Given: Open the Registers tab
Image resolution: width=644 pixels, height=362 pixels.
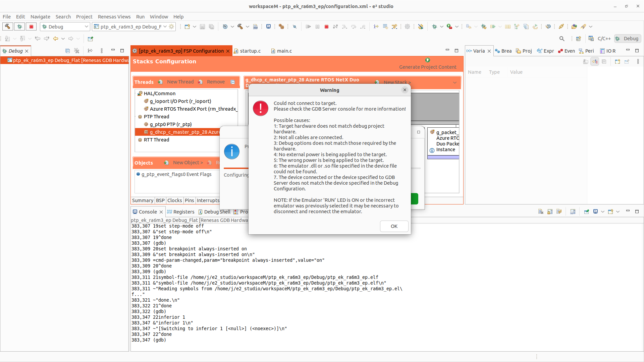Looking at the screenshot, I should tap(180, 212).
